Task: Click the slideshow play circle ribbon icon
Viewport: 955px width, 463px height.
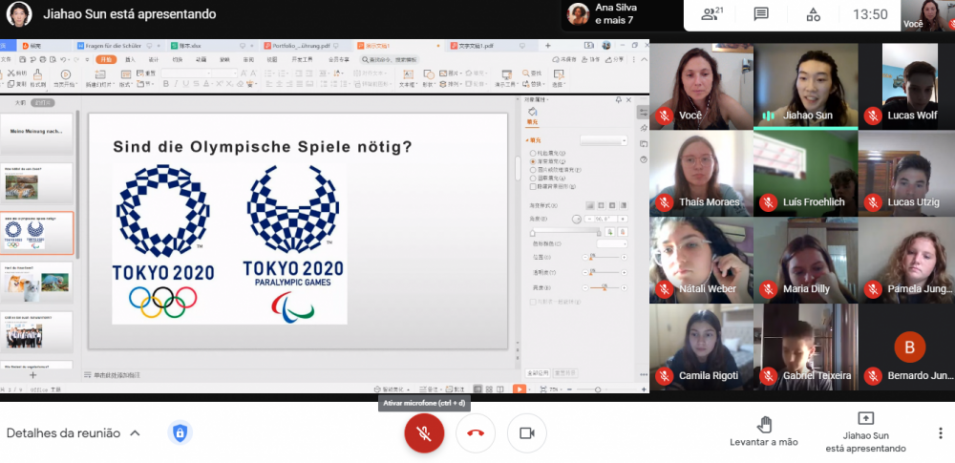Action: pos(65,74)
